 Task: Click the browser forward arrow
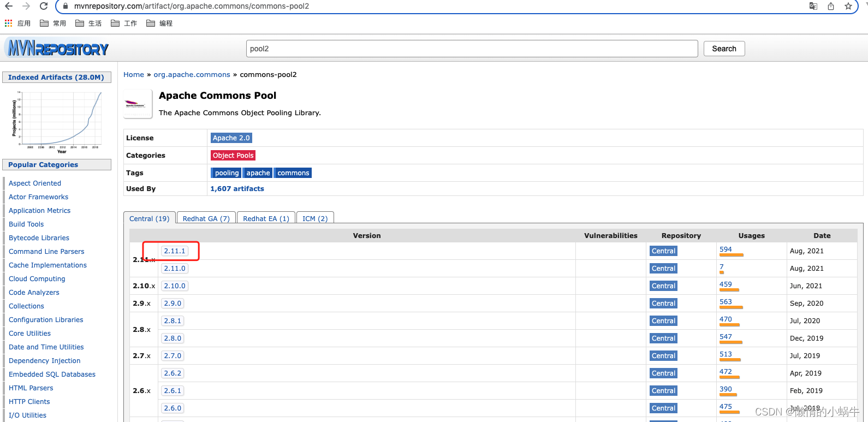[26, 6]
